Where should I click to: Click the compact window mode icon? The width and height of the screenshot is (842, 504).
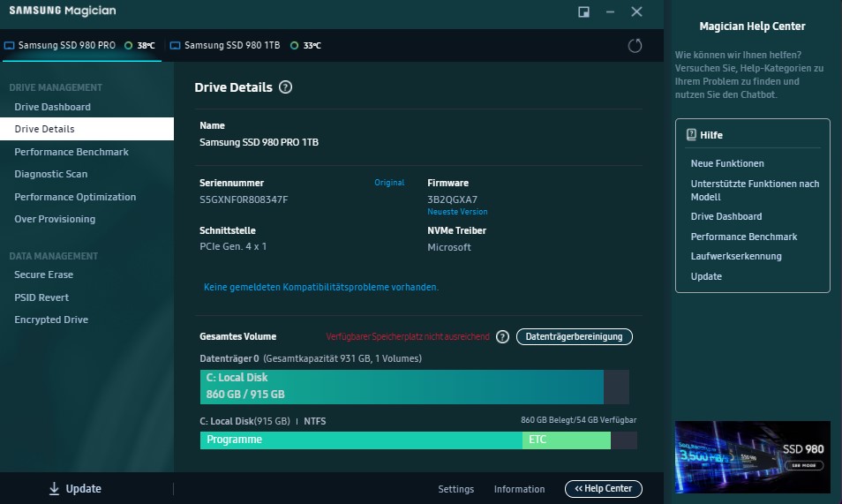[583, 11]
